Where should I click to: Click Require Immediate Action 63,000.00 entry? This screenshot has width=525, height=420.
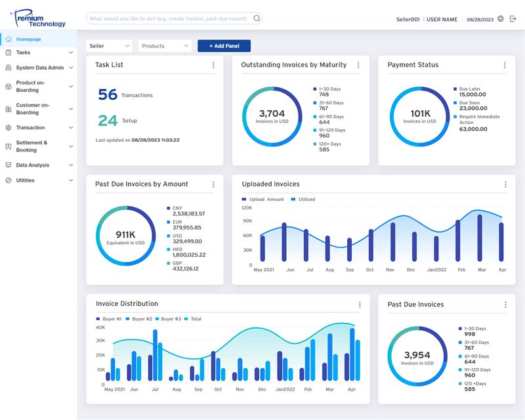pos(477,123)
